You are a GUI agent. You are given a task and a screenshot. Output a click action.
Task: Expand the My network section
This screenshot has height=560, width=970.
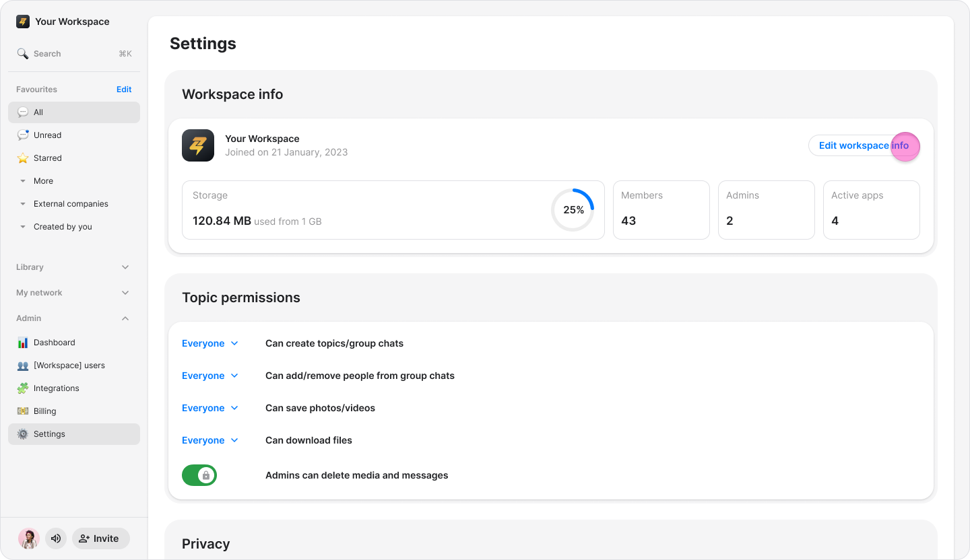click(125, 293)
